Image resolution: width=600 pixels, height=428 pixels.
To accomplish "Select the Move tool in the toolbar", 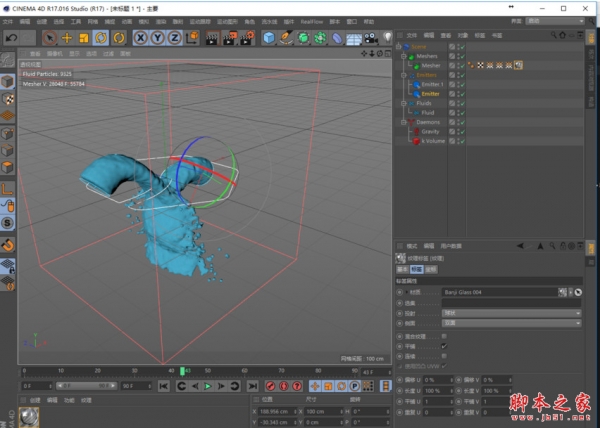I will click(x=66, y=37).
